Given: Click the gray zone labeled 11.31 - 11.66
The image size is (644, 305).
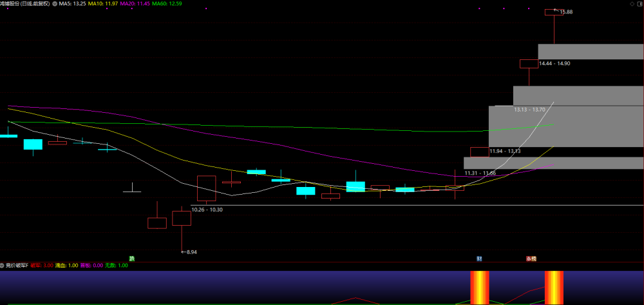Looking at the screenshot, I should pos(554,162).
